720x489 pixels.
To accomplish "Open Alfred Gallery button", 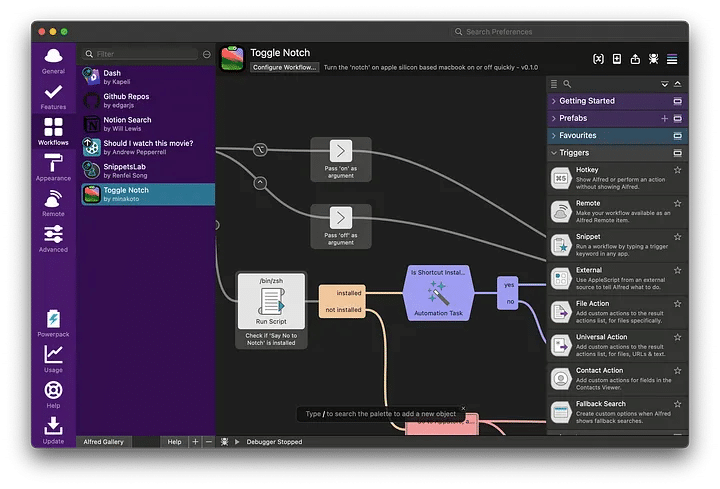I will 104,442.
